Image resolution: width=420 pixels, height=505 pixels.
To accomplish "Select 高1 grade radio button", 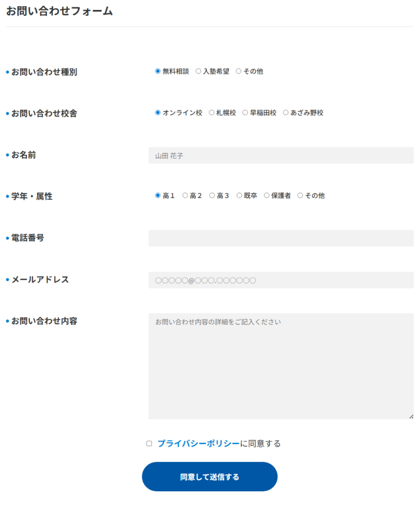I will pyautogui.click(x=158, y=195).
